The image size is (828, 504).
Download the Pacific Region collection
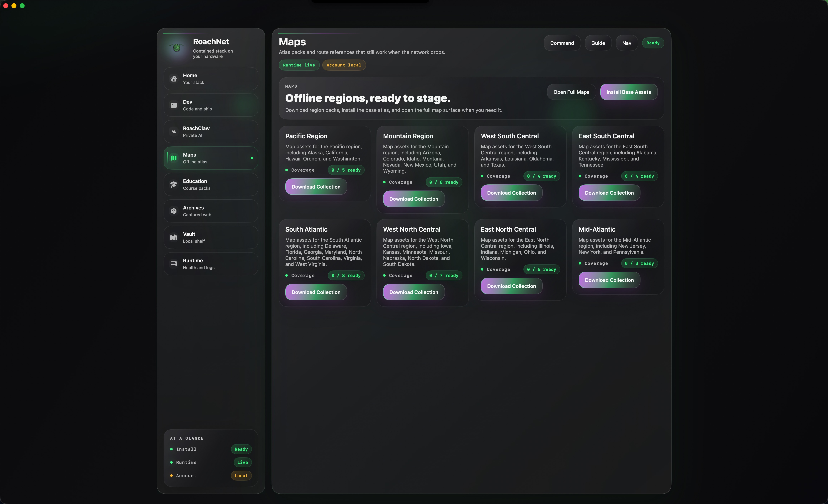[316, 187]
